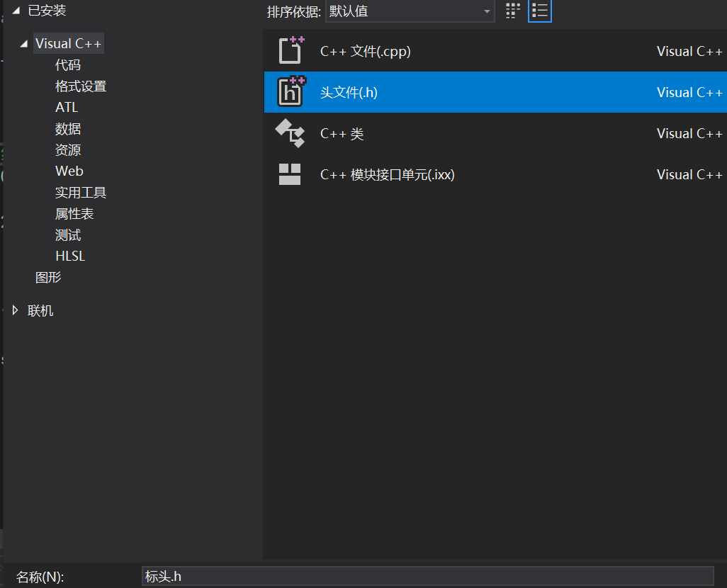Open the 属性表 category
The width and height of the screenshot is (727, 588).
(74, 214)
